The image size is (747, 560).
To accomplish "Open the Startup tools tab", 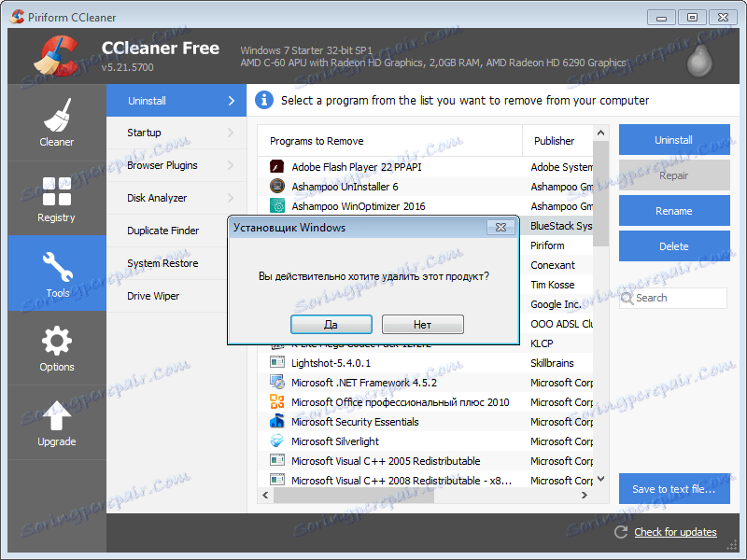I will (x=176, y=133).
